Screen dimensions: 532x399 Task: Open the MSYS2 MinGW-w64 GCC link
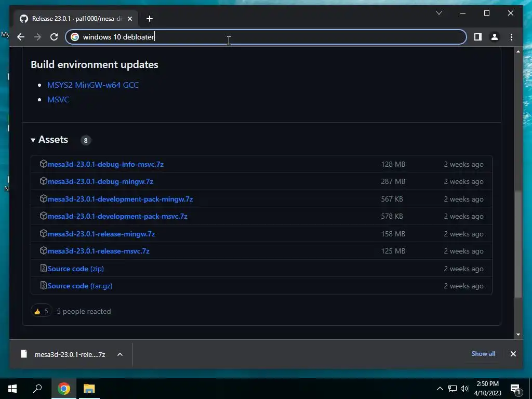[93, 85]
